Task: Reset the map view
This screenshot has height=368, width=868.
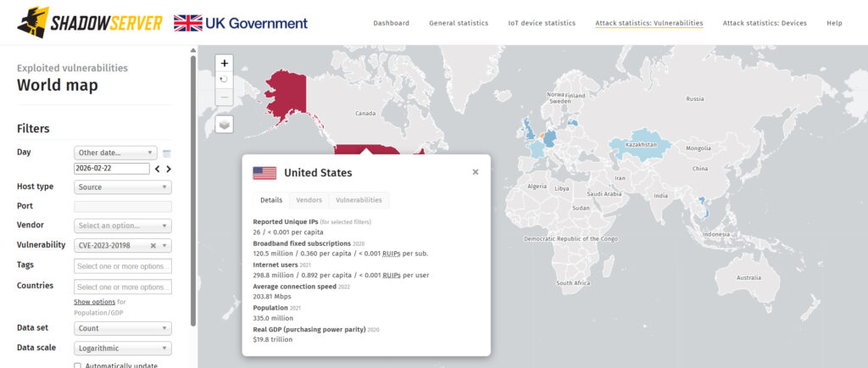Action: [x=224, y=80]
